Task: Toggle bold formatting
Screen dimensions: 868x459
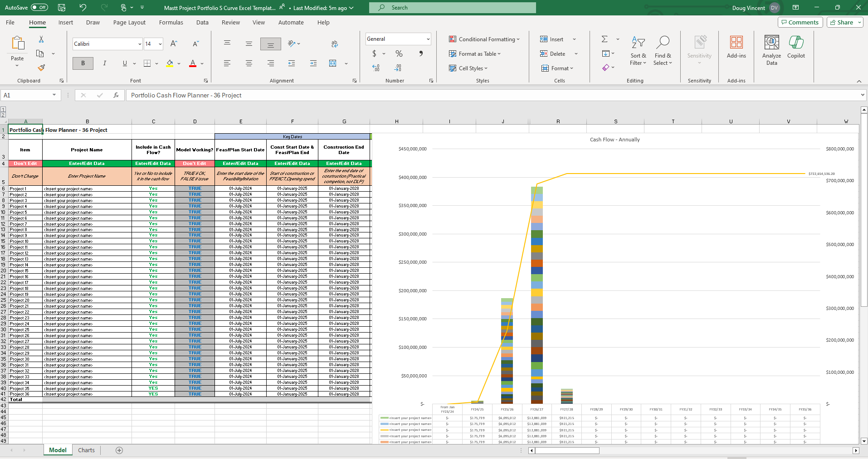Action: [83, 63]
